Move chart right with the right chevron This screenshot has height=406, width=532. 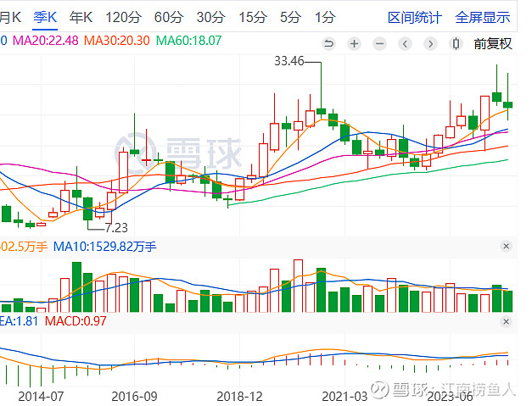[x=430, y=44]
